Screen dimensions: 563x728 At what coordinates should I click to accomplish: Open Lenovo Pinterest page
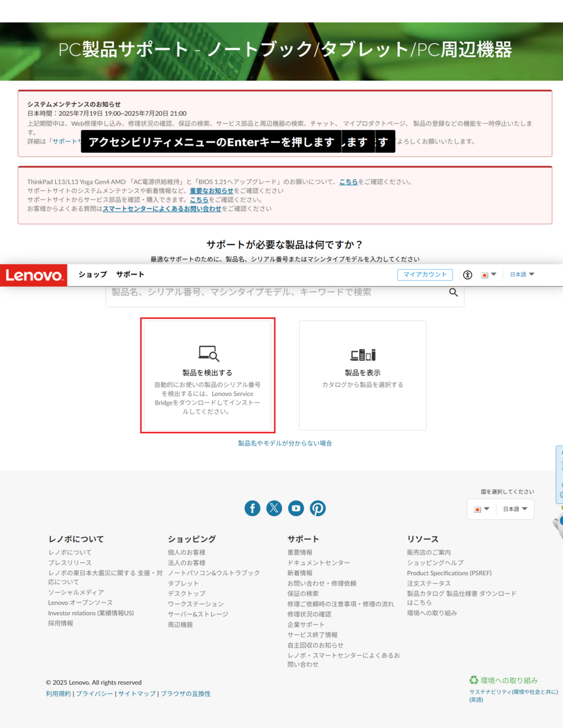pos(318,508)
